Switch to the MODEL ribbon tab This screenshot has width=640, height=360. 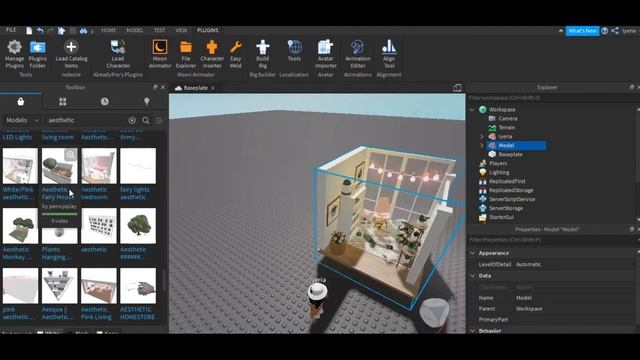pyautogui.click(x=134, y=30)
